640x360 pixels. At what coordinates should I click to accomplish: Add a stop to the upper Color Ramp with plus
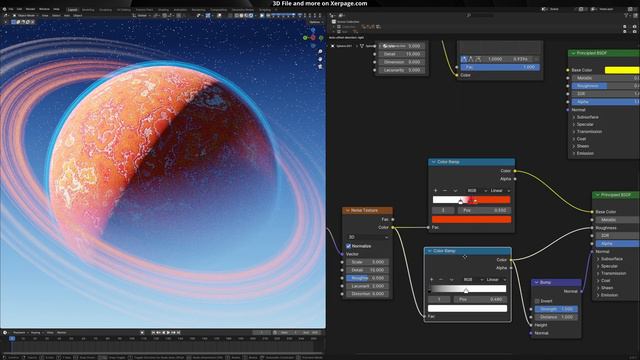pos(436,191)
